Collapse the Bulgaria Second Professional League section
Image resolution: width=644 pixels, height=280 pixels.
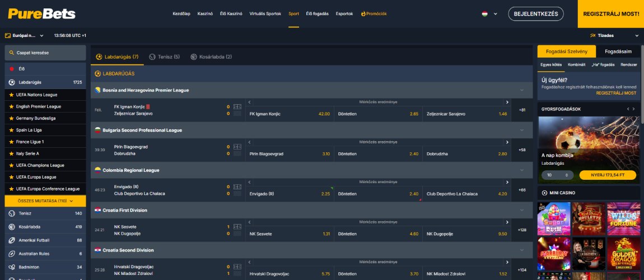(x=522, y=130)
